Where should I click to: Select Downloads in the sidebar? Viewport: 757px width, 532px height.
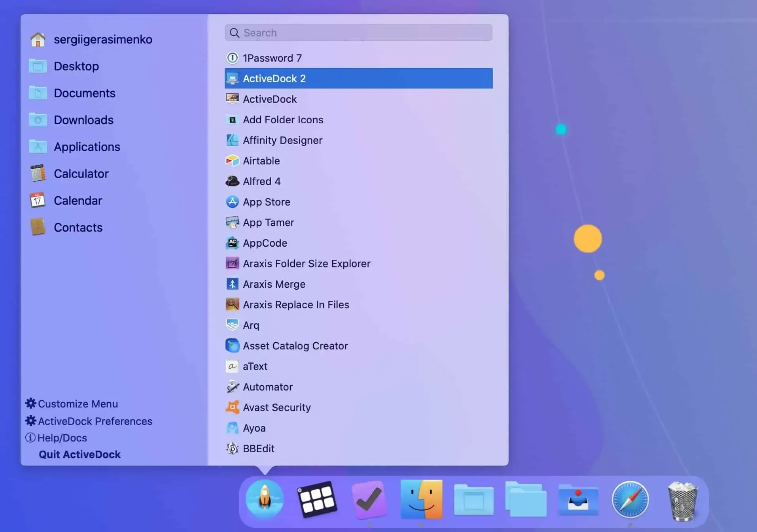point(83,120)
